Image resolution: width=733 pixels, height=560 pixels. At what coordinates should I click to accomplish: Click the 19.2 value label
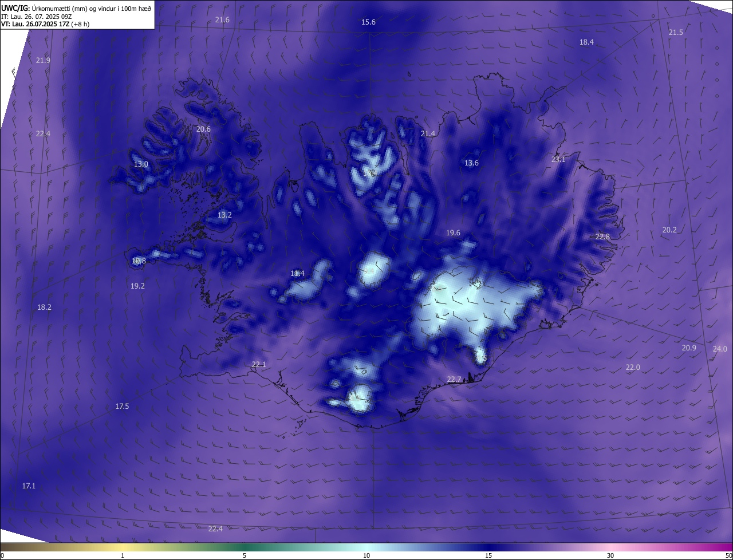[x=137, y=286]
